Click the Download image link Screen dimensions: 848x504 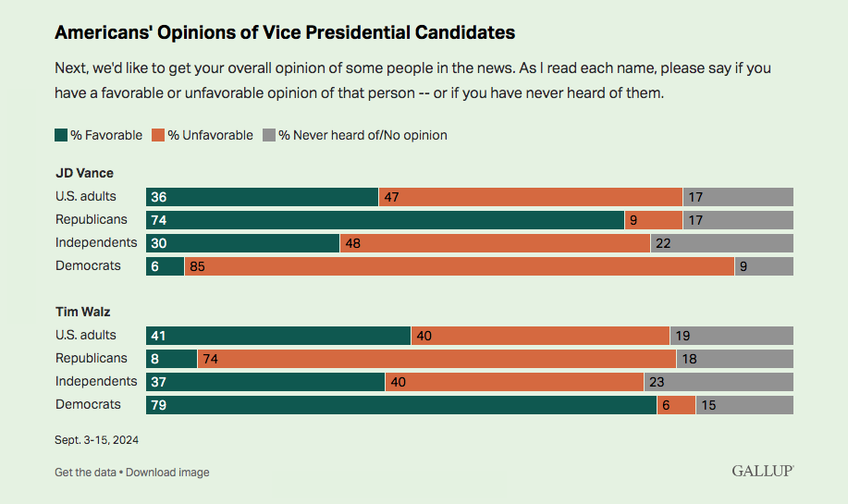pyautogui.click(x=167, y=473)
